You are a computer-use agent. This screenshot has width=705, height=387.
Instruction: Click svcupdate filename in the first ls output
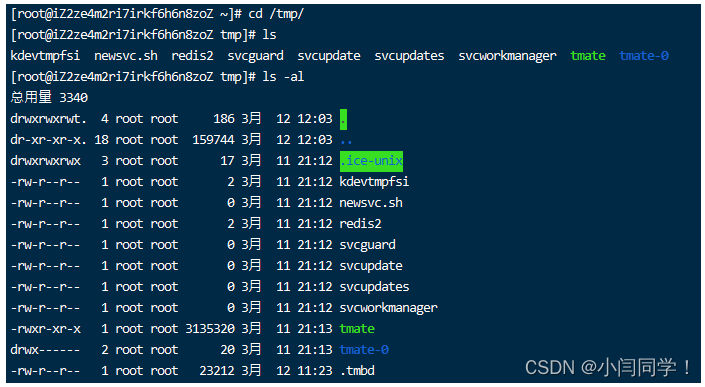tap(329, 56)
